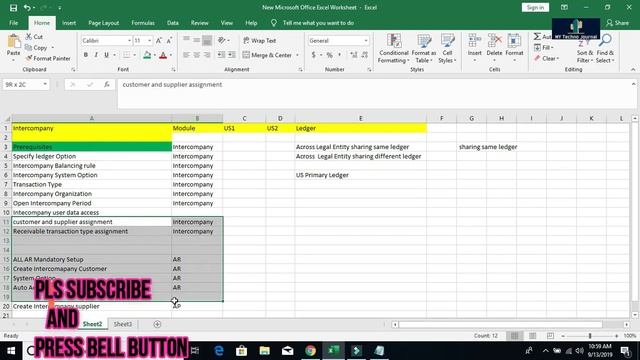Expand Merge & Center dropdown arrow
Screen dimensions: 640x360
(298, 55)
